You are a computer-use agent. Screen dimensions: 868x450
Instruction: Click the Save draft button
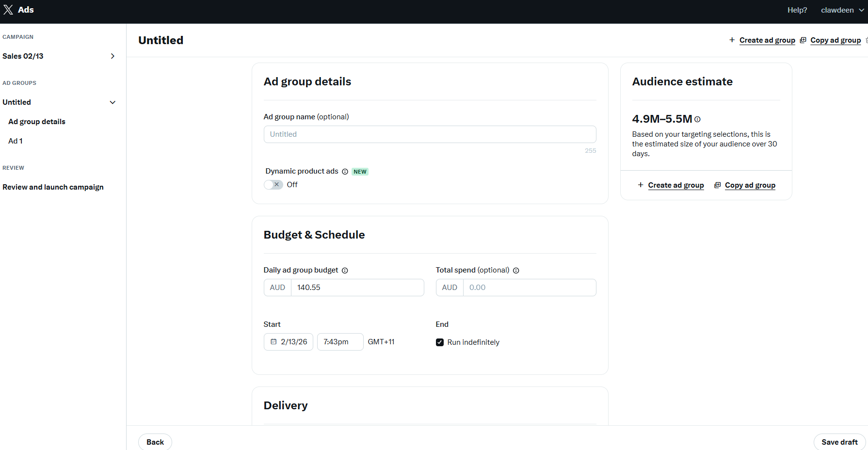click(x=839, y=442)
